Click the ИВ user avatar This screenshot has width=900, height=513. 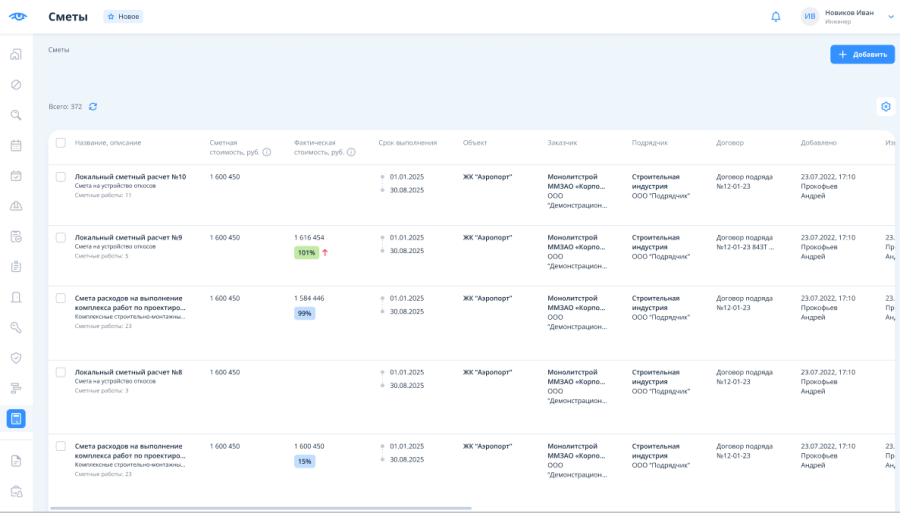[809, 17]
